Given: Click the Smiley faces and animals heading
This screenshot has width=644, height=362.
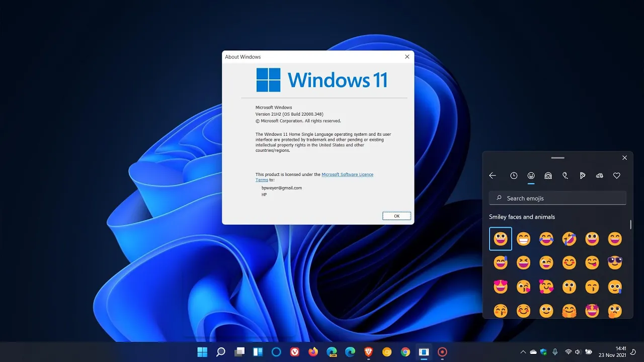Looking at the screenshot, I should pos(522,217).
